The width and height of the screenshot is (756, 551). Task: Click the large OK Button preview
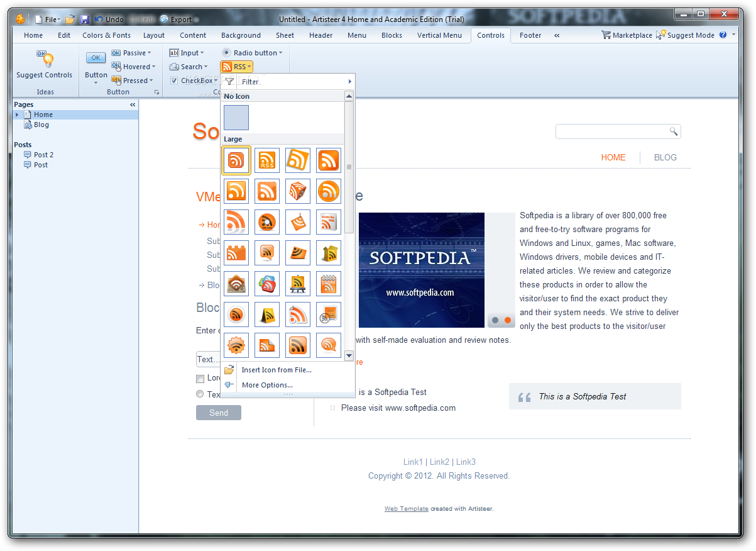pos(96,58)
